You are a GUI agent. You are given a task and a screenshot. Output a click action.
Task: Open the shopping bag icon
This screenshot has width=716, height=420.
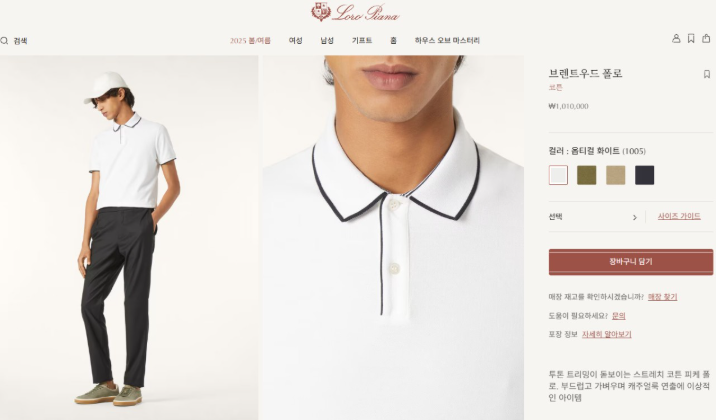(706, 39)
